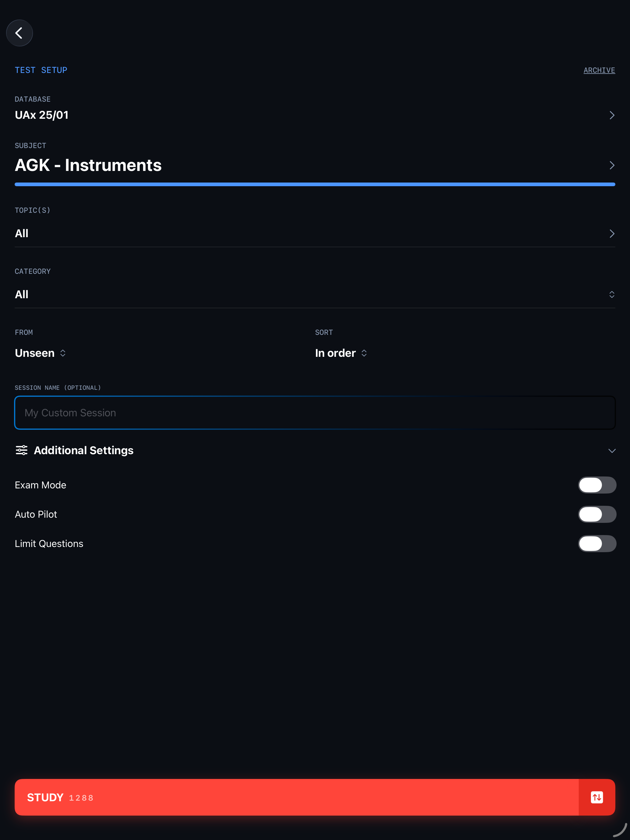Click the sliders icon beside Additional Settings
This screenshot has width=630, height=840.
(x=22, y=450)
